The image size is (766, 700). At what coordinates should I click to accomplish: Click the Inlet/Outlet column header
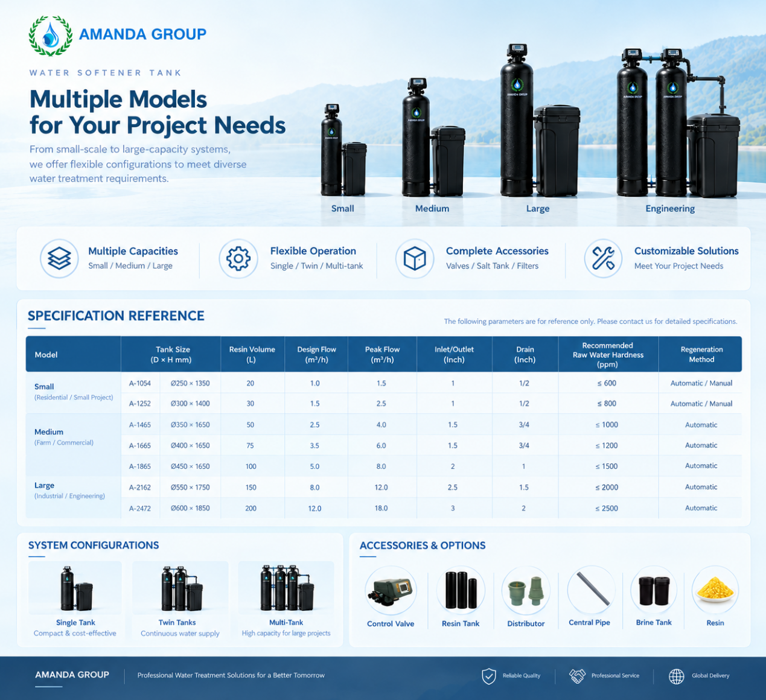pos(454,354)
